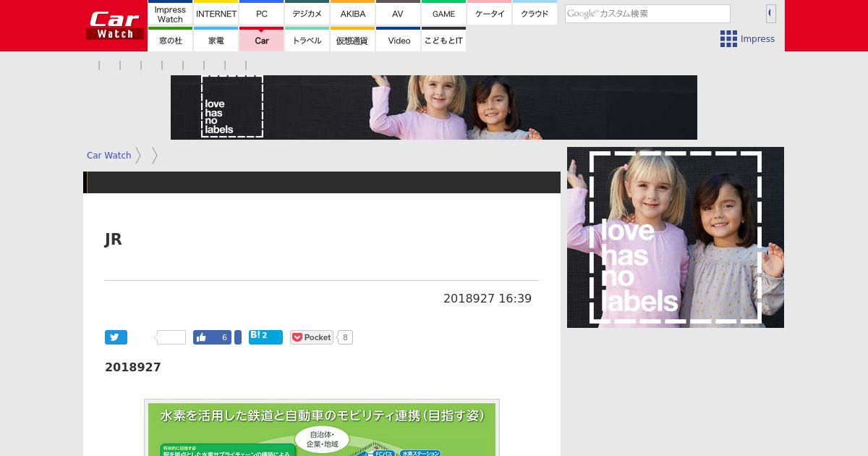
Task: Open the Impress Watch tab
Action: pos(170,13)
